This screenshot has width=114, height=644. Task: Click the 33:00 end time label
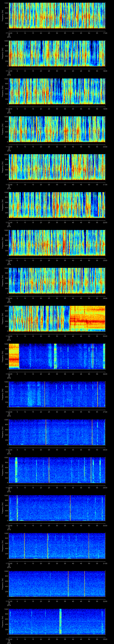click(105, 638)
